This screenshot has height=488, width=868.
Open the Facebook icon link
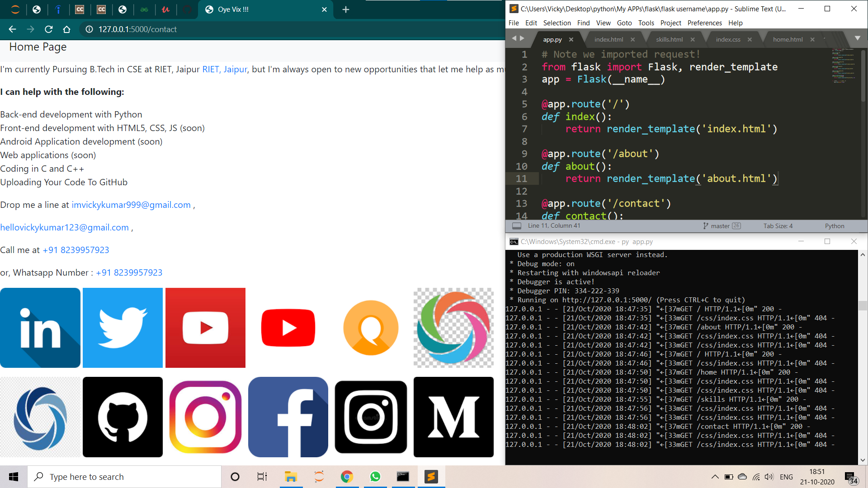click(288, 417)
